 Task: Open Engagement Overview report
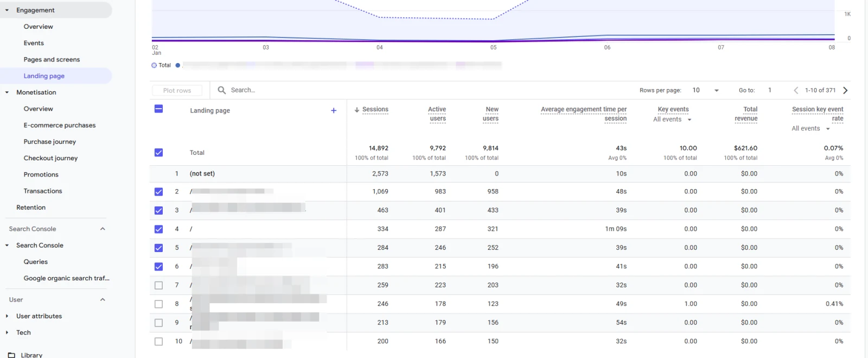(39, 27)
